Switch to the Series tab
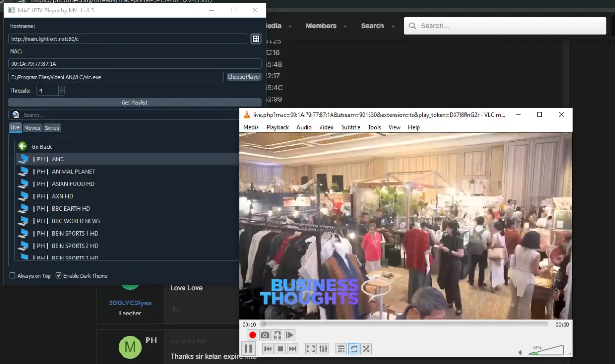Viewport: 615px width, 364px height. tap(52, 128)
